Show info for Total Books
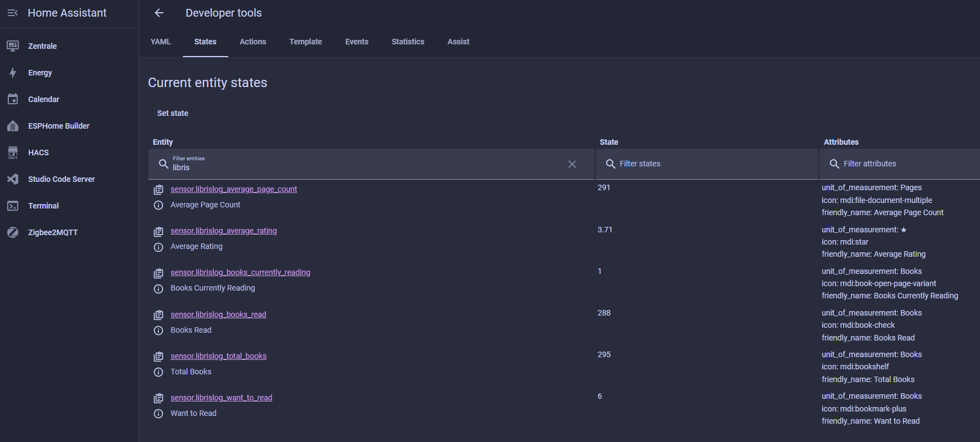The width and height of the screenshot is (980, 442). 158,372
